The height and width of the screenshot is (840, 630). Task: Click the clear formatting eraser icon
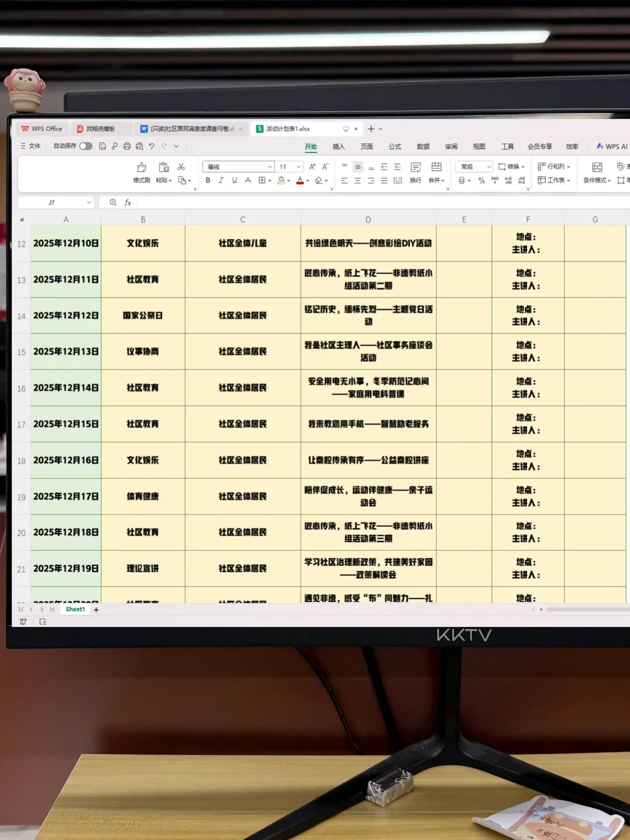318,180
